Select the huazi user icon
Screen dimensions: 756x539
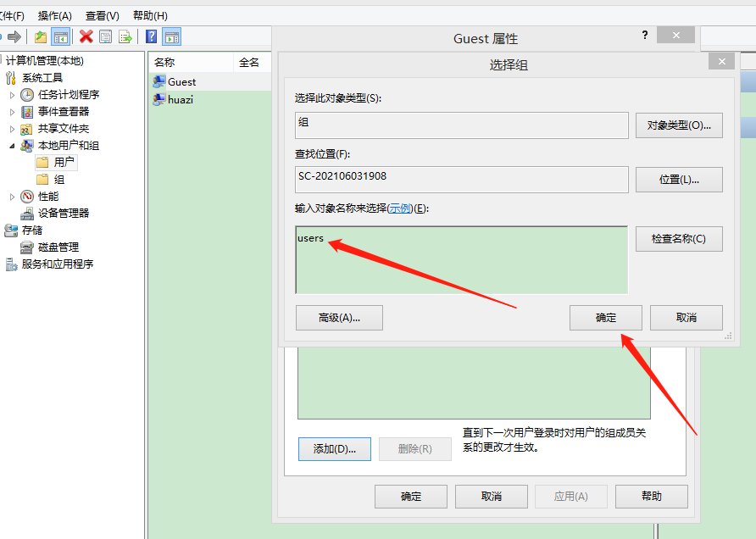tap(160, 99)
